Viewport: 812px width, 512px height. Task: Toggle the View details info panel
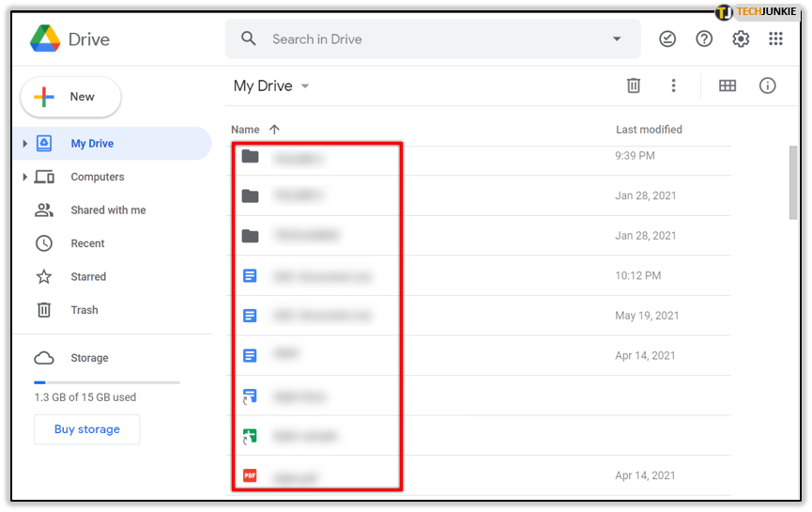click(x=768, y=85)
